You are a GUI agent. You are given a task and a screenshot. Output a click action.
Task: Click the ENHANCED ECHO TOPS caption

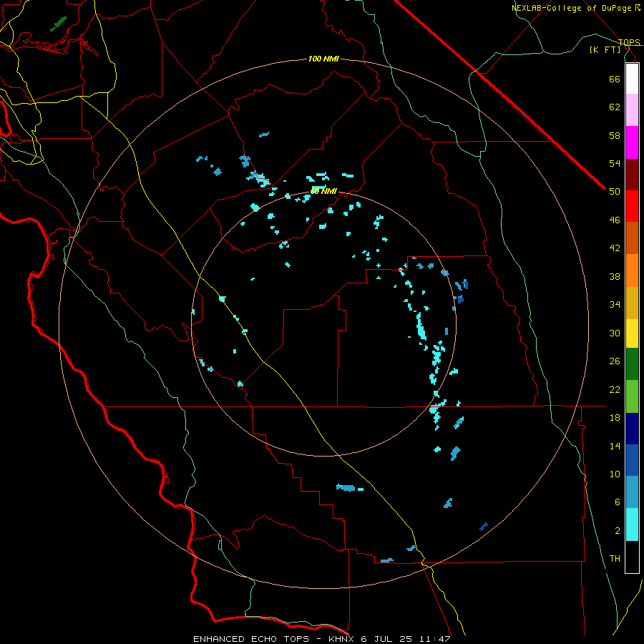(251, 639)
